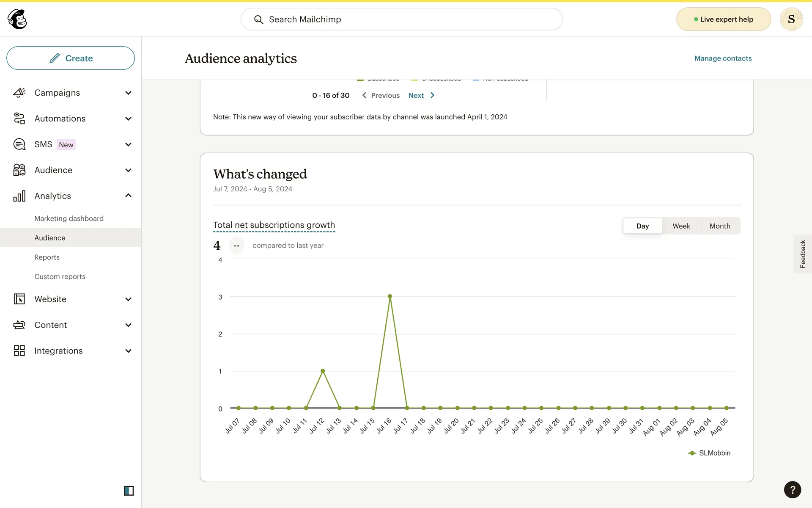This screenshot has height=508, width=812.
Task: Click the Integrations grid icon
Action: click(x=19, y=351)
